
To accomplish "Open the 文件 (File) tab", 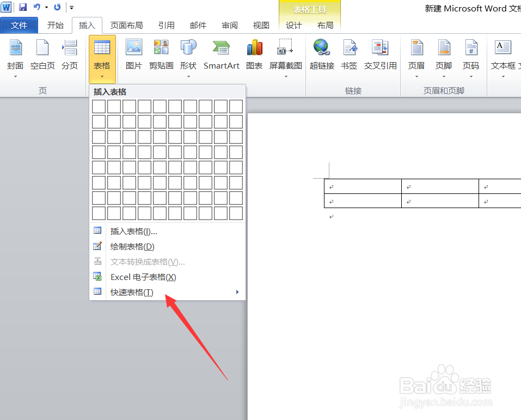I will coord(19,25).
